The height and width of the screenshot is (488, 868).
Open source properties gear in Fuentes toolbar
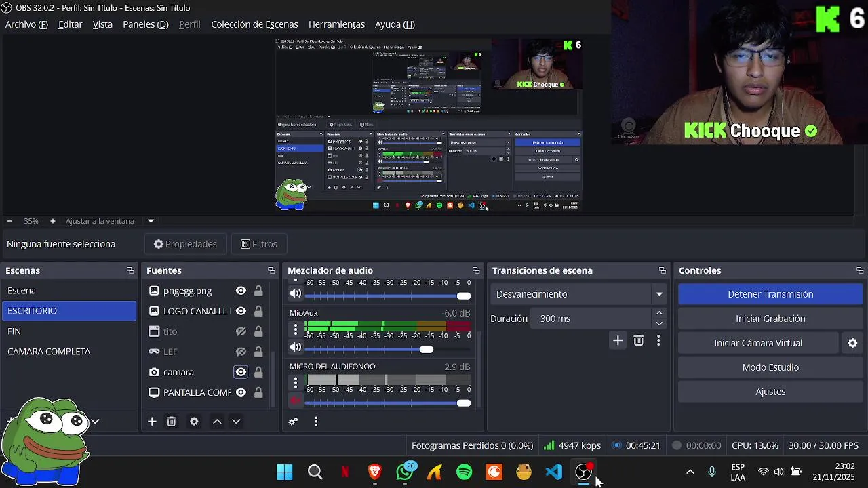[x=194, y=422]
